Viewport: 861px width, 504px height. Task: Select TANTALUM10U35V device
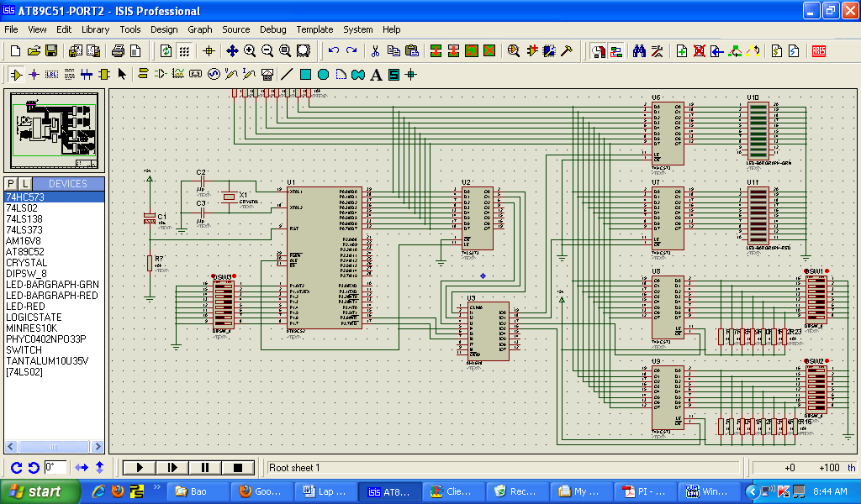click(55, 361)
